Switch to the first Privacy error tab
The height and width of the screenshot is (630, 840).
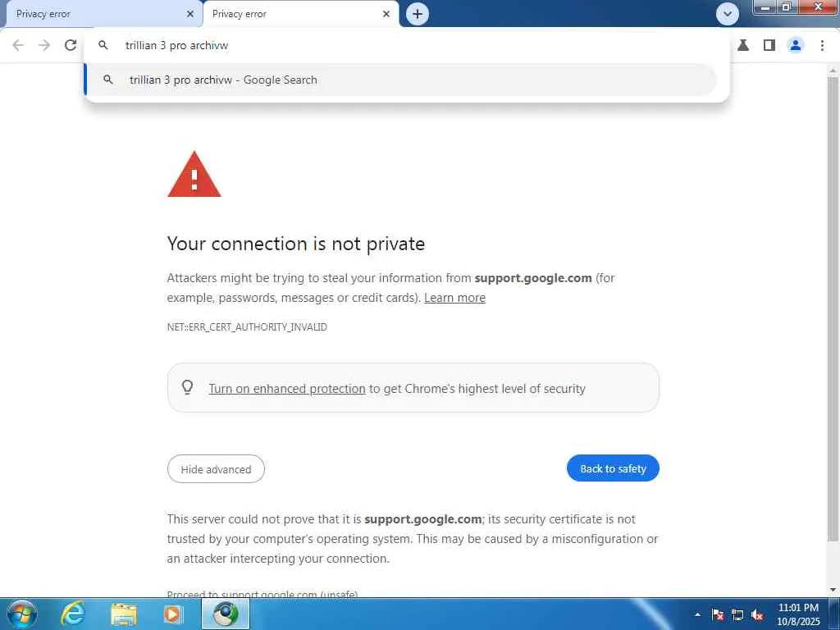point(90,14)
